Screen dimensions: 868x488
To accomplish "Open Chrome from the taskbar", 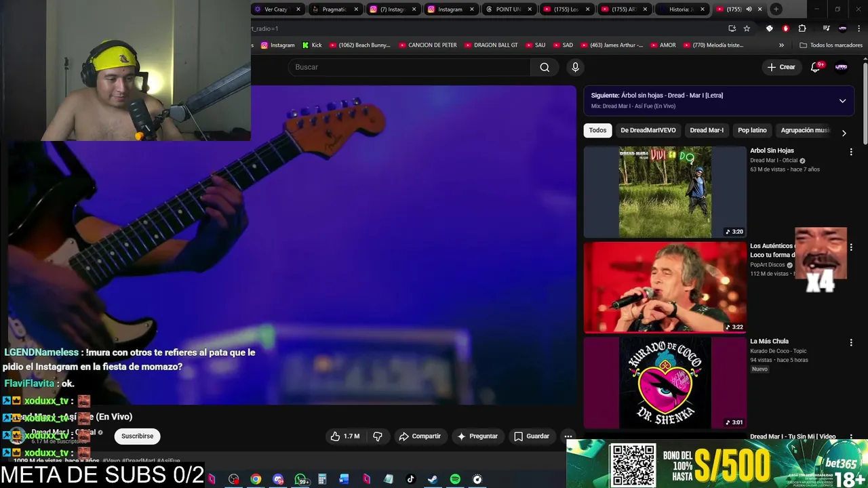I will coord(256,479).
